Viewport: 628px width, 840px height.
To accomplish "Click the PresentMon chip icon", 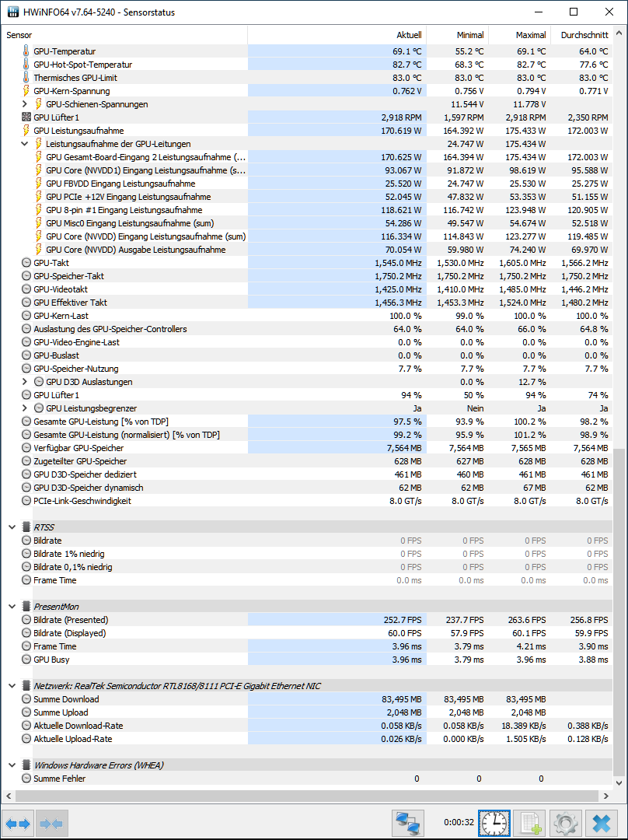I will click(26, 607).
